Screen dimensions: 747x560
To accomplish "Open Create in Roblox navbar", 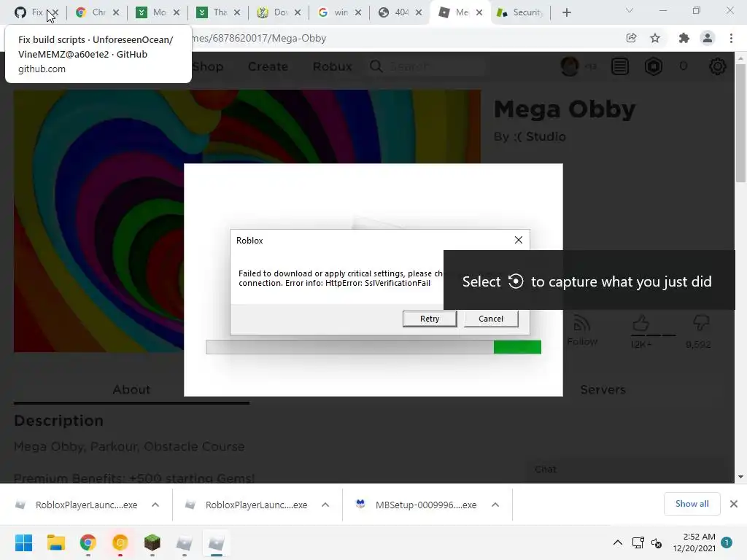I will (268, 66).
